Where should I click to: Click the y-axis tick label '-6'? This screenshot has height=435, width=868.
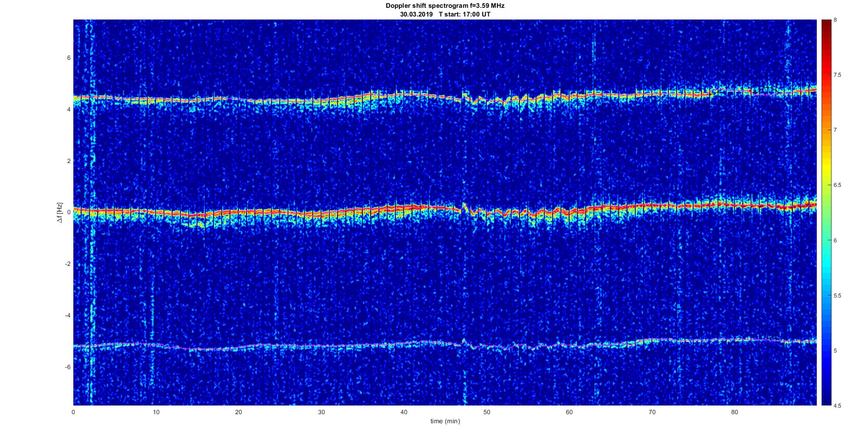68,367
